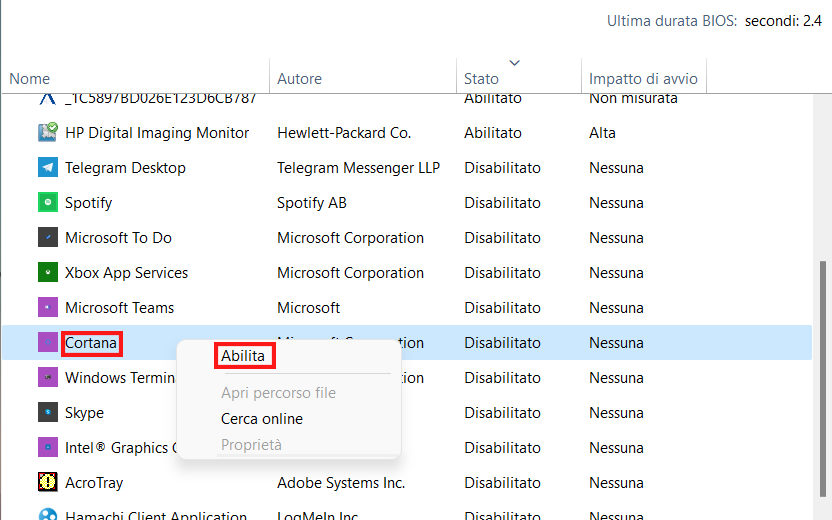Select the Telegram Desktop icon

point(47,167)
